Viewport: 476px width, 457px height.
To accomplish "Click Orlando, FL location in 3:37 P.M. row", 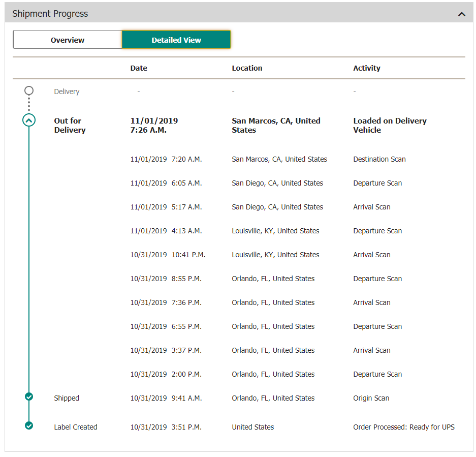I will click(x=273, y=350).
